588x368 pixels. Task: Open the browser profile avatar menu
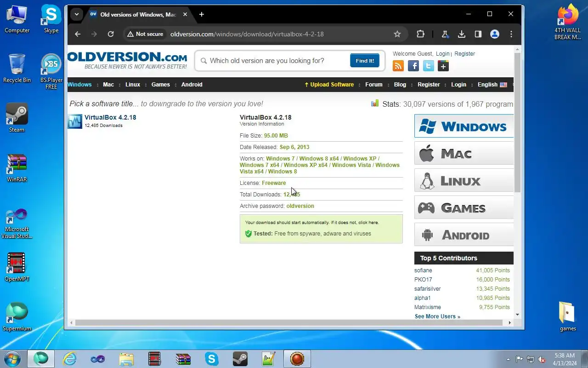click(495, 34)
